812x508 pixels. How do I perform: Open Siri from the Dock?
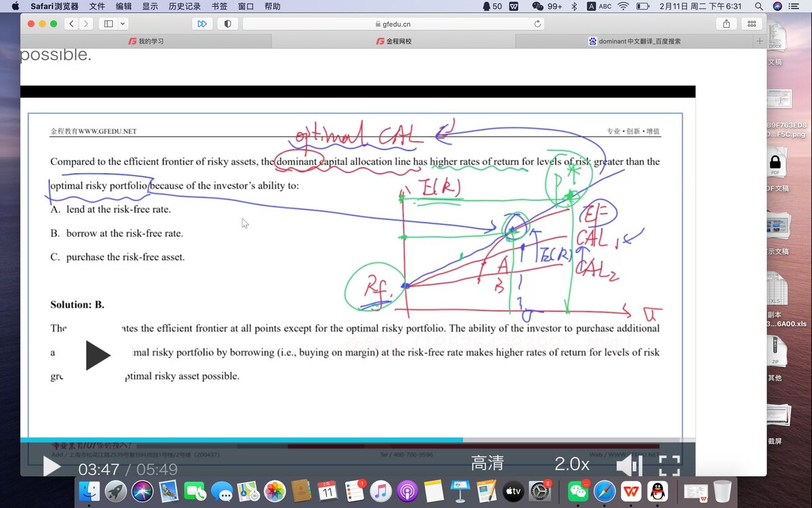pyautogui.click(x=142, y=490)
